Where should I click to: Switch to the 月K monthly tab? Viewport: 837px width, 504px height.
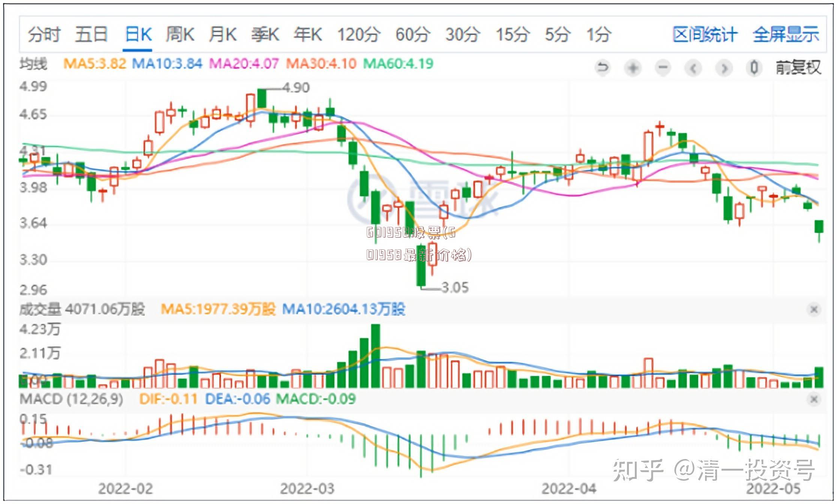pos(223,34)
